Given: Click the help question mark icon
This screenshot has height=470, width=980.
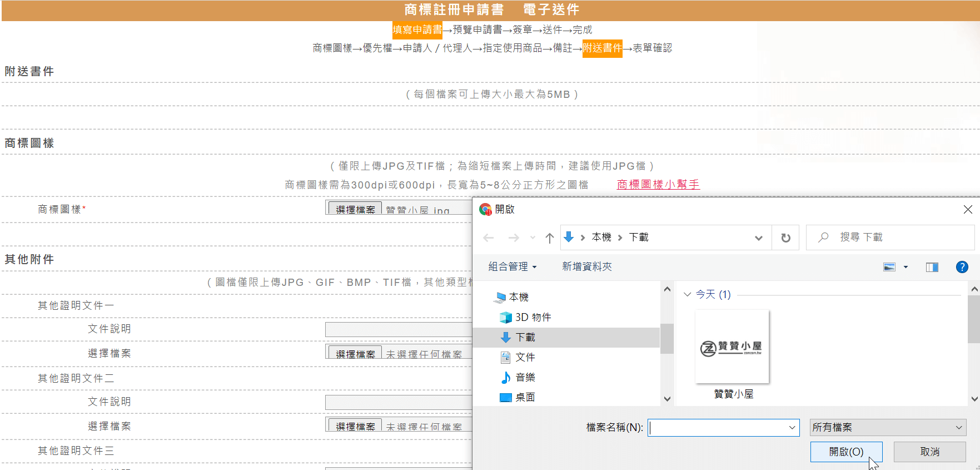Looking at the screenshot, I should [962, 267].
